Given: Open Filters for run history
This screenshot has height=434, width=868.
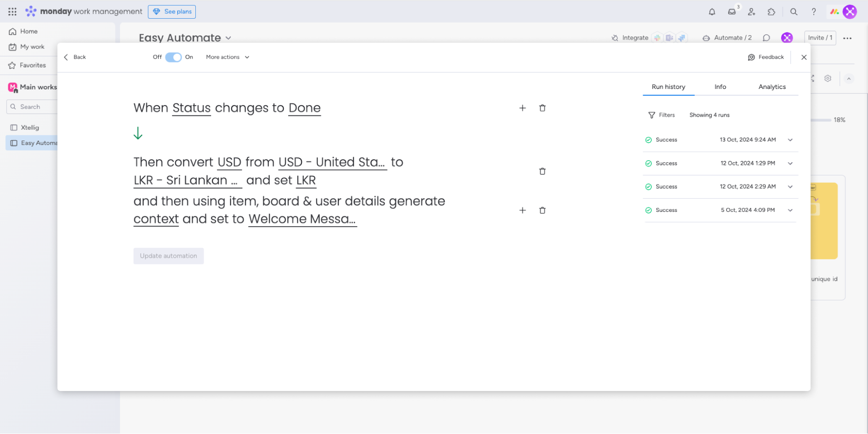Looking at the screenshot, I should coord(661,115).
